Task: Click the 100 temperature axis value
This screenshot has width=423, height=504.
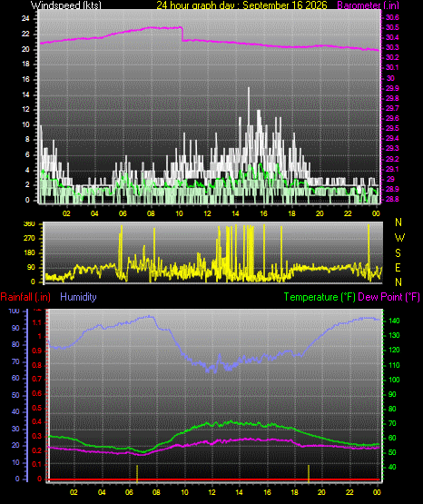Action: point(394,380)
